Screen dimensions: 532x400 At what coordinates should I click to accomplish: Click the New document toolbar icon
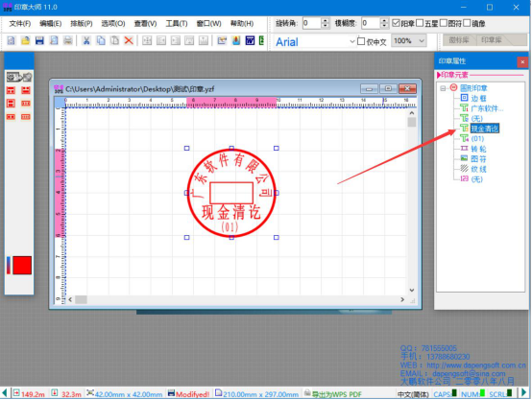click(12, 41)
